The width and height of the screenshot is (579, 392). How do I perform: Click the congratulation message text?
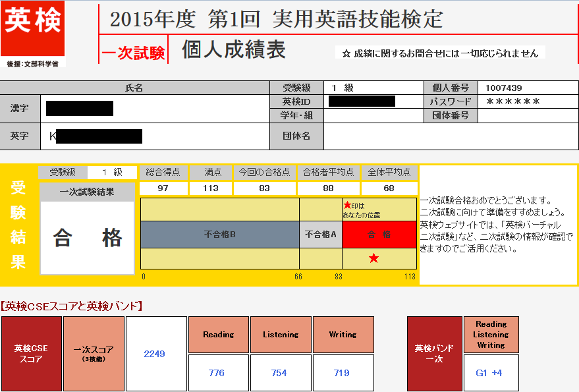pyautogui.click(x=496, y=225)
